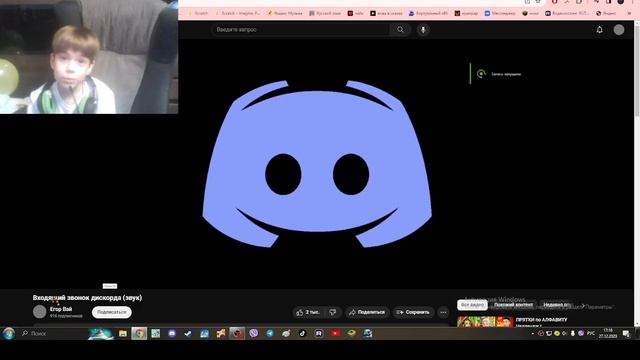The height and width of the screenshot is (360, 640).
Task: Click the 'Поделиться' share button
Action: click(367, 312)
